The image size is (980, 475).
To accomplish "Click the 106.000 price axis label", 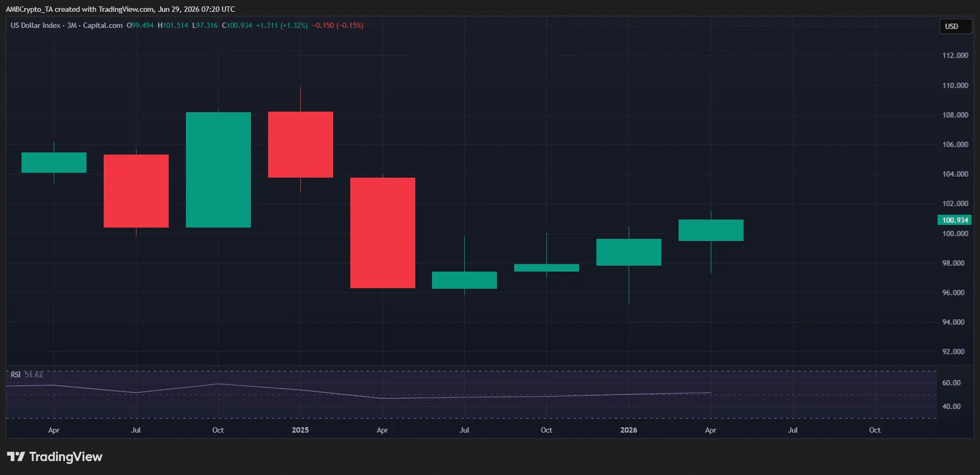I will (955, 144).
